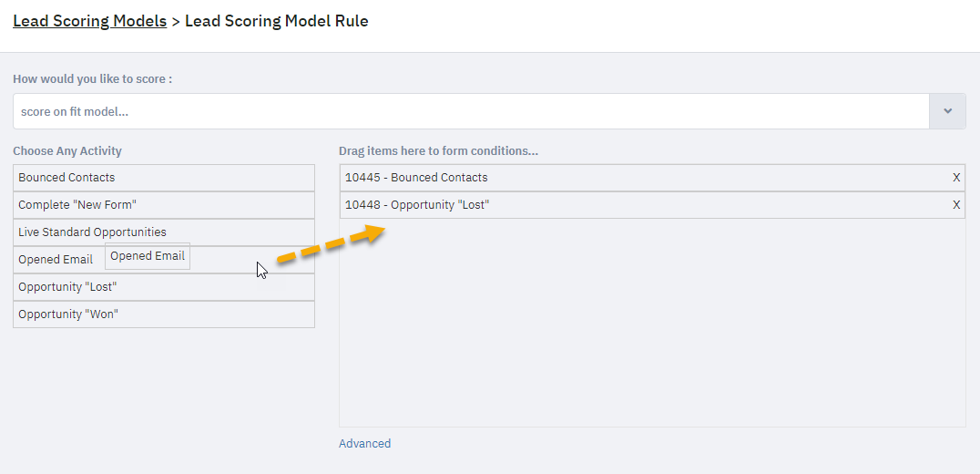Click the floating Opened Email drag label
This screenshot has width=980, height=474.
click(x=148, y=256)
